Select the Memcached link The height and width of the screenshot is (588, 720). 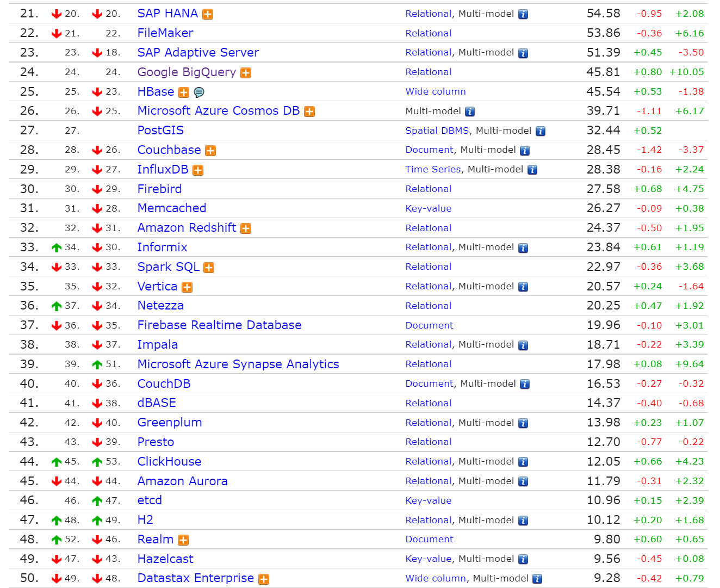(172, 208)
